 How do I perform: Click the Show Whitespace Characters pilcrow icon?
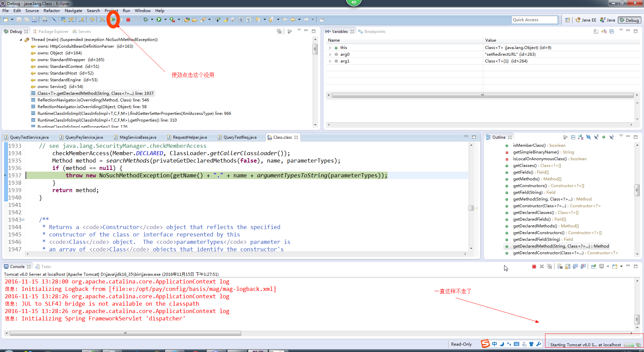coord(249,20)
